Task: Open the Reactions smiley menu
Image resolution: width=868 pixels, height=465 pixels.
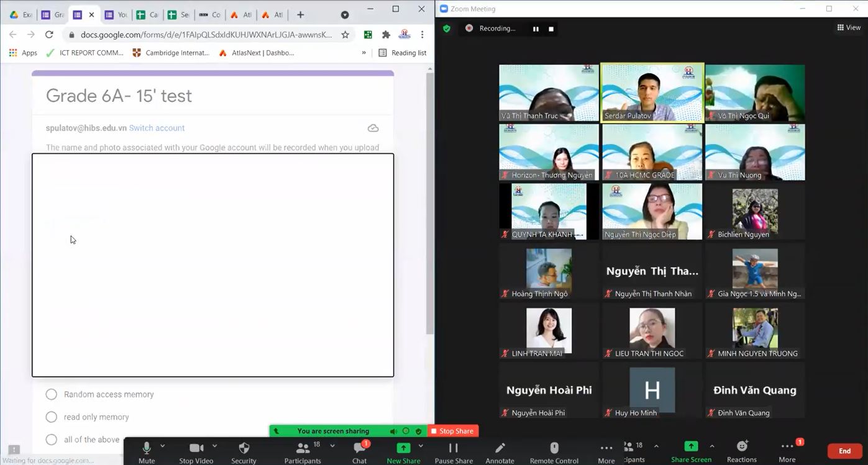Action: 742,451
